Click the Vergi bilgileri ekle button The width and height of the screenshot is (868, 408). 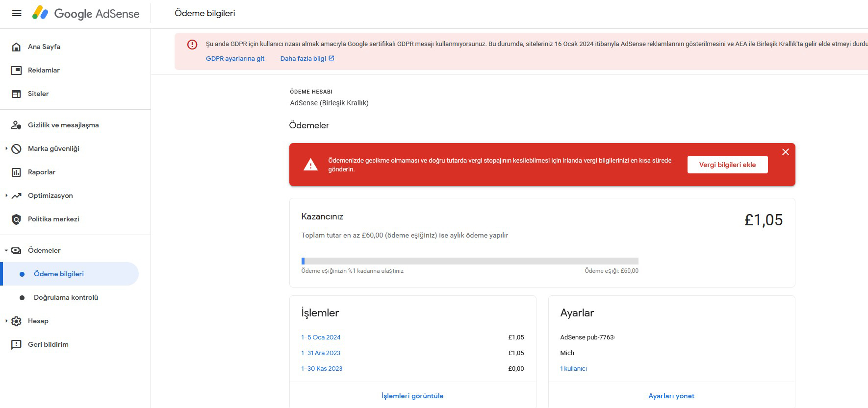click(x=727, y=165)
